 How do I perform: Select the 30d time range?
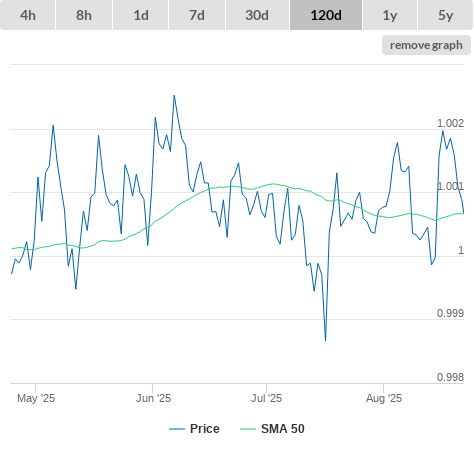click(257, 15)
